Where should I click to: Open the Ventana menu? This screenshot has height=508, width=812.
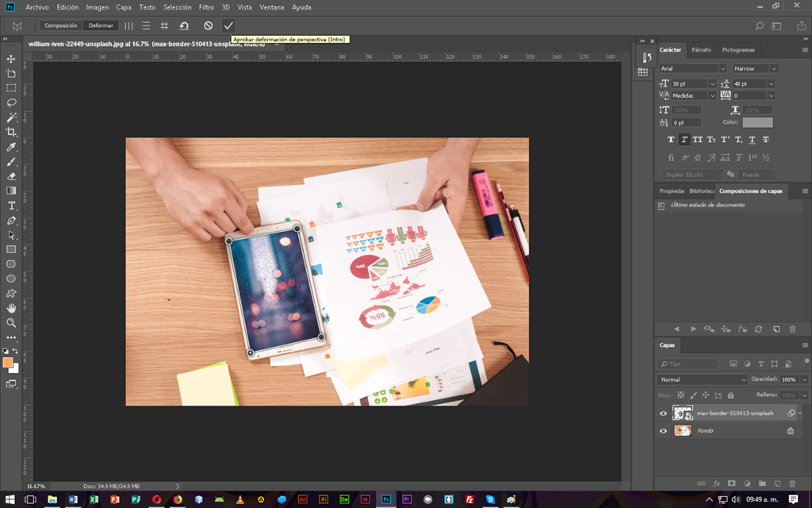(271, 7)
